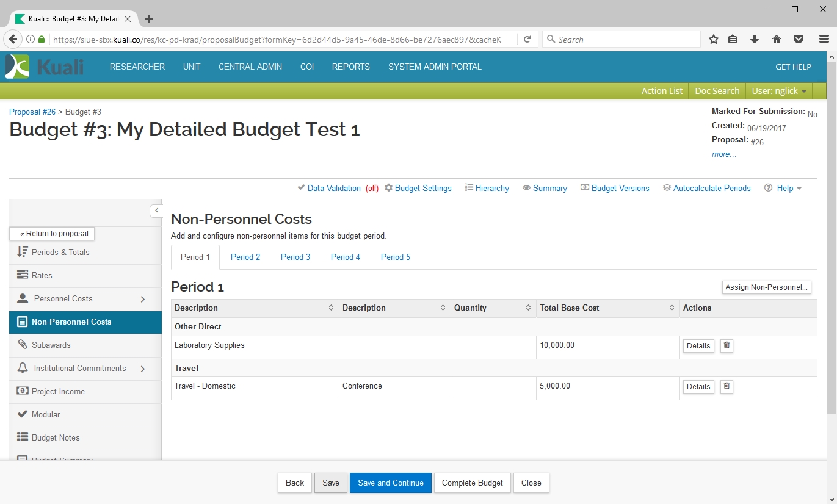837x504 pixels.
Task: Open the User: nglick dropdown
Action: [778, 91]
